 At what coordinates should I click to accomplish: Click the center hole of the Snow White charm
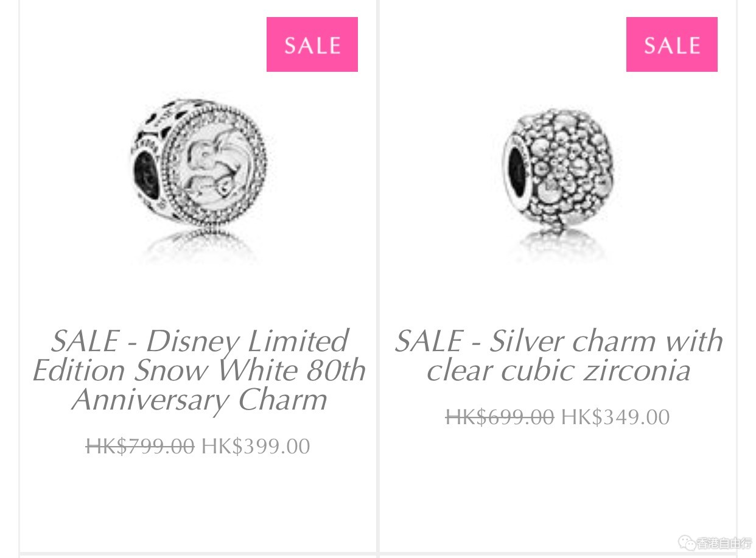click(148, 175)
